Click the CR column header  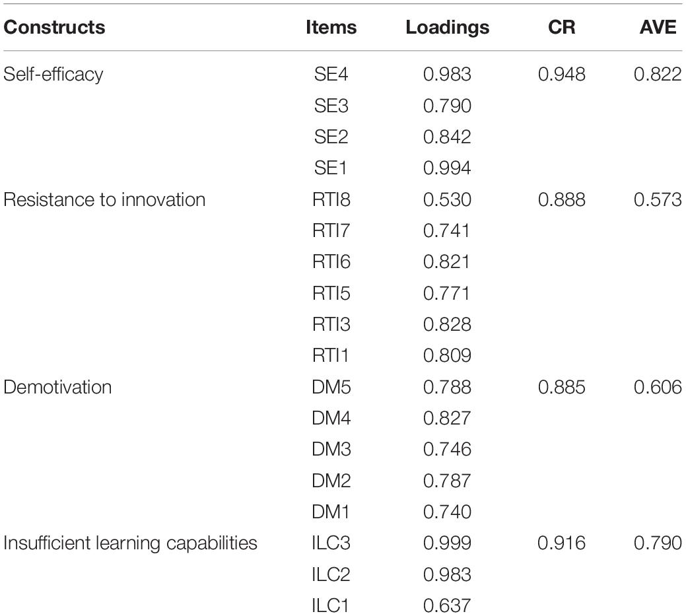[x=562, y=27]
